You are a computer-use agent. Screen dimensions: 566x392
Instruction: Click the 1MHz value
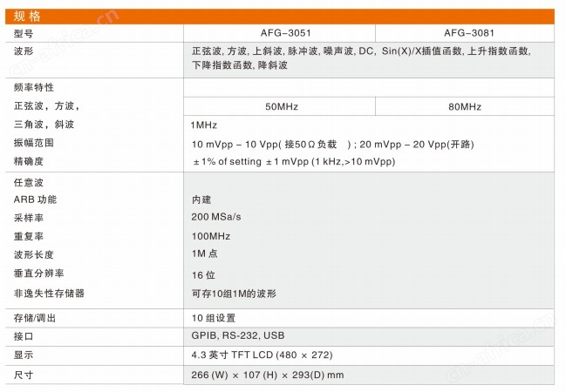point(204,125)
